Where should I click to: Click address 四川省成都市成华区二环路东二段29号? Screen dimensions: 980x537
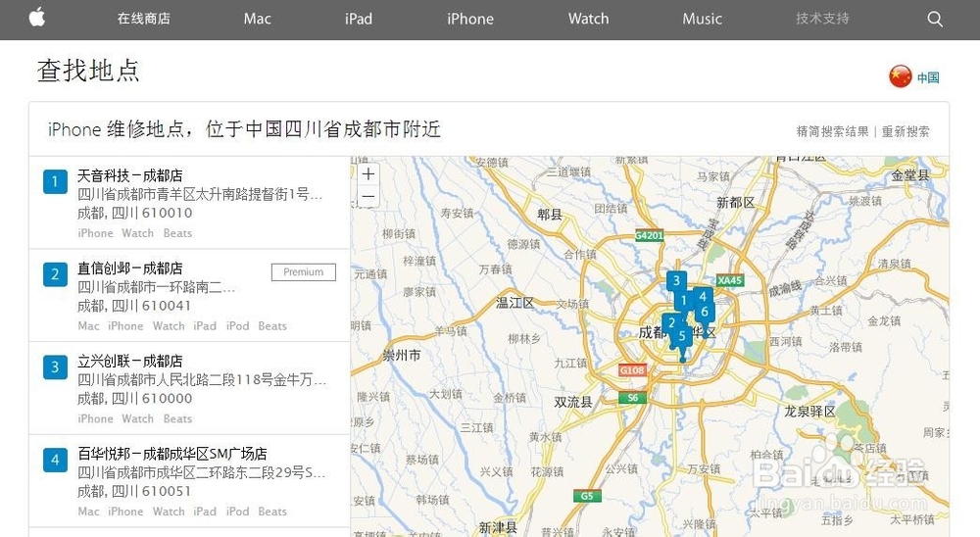click(x=201, y=472)
